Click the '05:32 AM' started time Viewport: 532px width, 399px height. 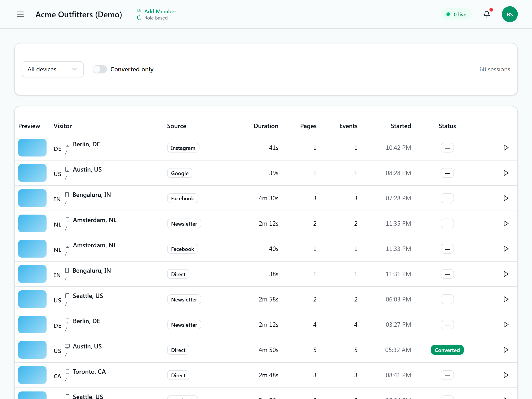(x=398, y=350)
